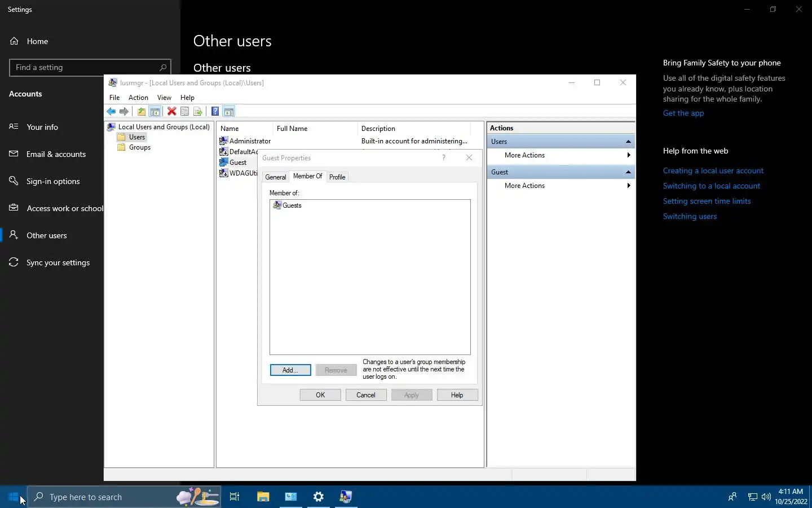Open Sign-in options in Settings
The height and width of the screenshot is (508, 812).
click(53, 181)
